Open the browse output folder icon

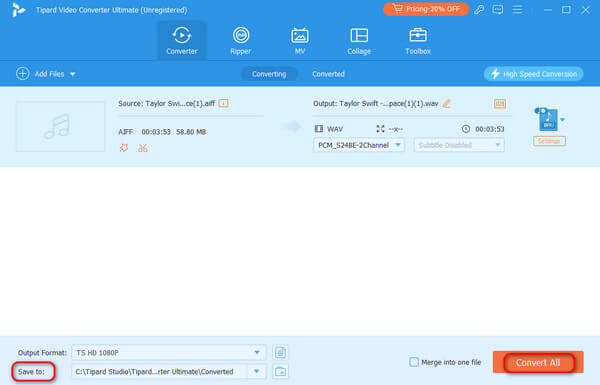click(x=280, y=372)
